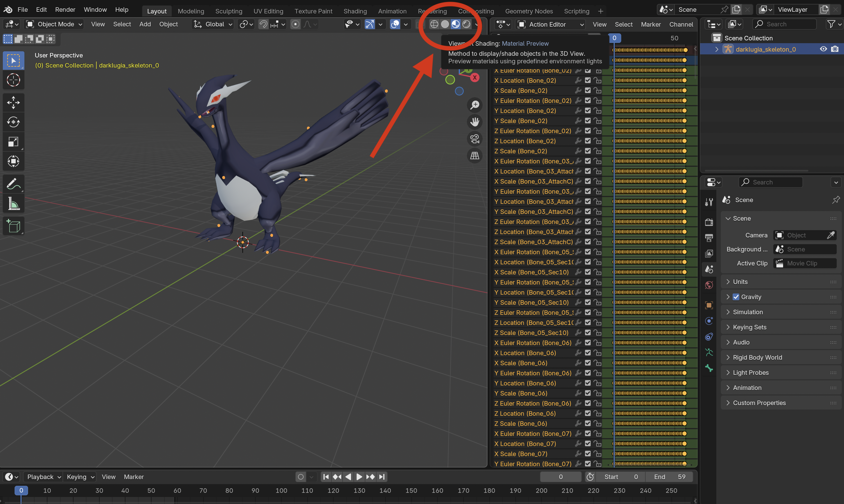The height and width of the screenshot is (504, 844).
Task: Click the Add workspace plus button
Action: click(x=601, y=11)
